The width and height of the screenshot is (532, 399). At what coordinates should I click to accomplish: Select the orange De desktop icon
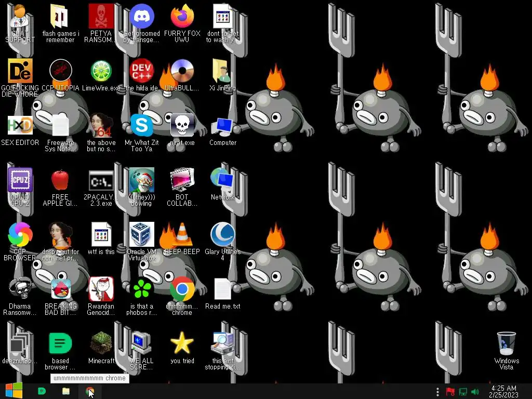(x=20, y=71)
